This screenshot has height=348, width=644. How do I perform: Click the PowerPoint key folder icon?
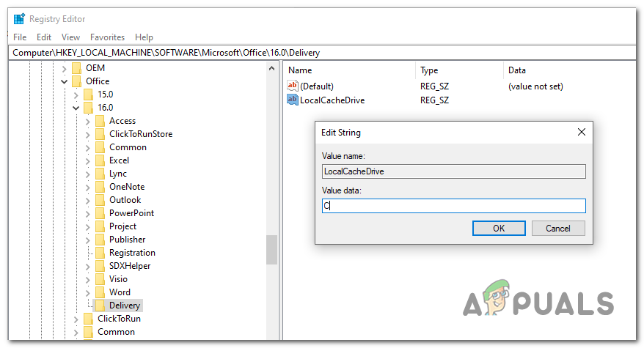(x=100, y=213)
